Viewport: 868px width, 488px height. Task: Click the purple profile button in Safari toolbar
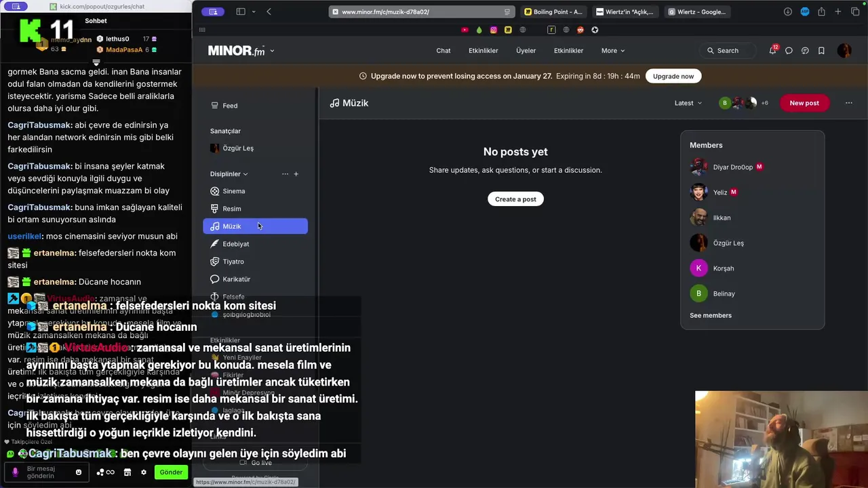tap(214, 12)
